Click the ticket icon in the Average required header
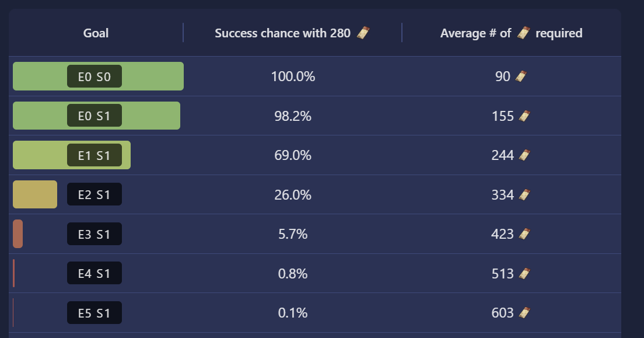The image size is (644, 338). (523, 33)
